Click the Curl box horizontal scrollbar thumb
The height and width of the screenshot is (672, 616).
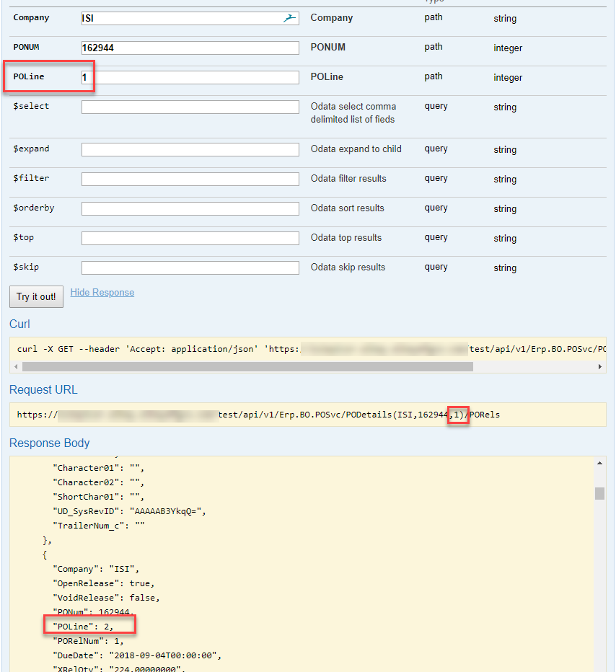tap(247, 366)
